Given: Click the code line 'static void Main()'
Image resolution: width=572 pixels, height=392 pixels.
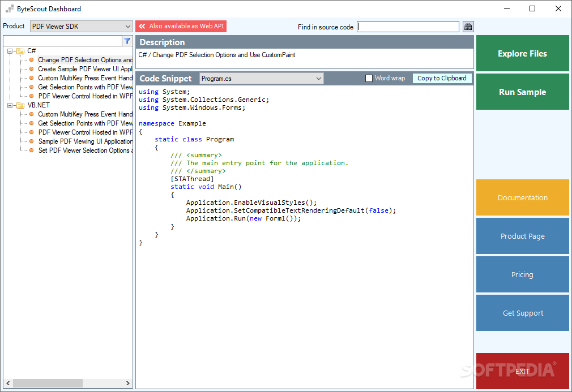Looking at the screenshot, I should click(x=206, y=187).
